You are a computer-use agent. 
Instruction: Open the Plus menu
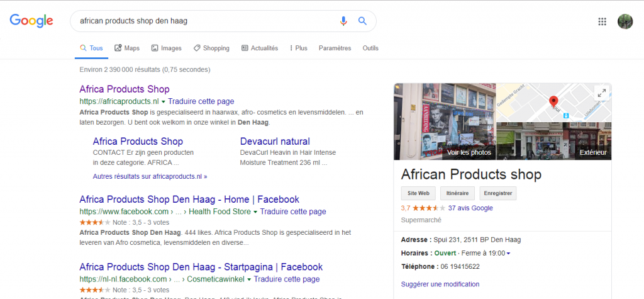[299, 48]
